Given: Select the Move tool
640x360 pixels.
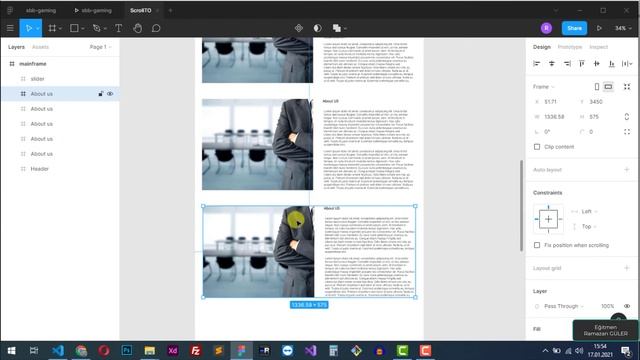Looking at the screenshot, I should click(x=29, y=28).
